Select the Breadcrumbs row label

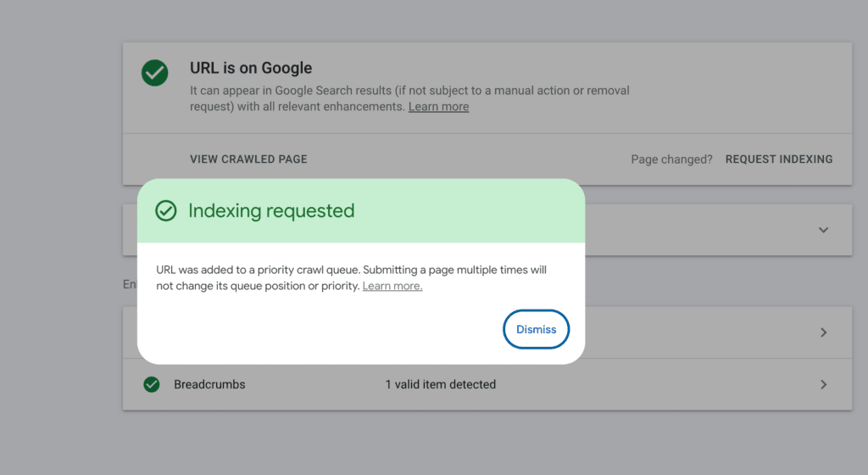(x=209, y=384)
